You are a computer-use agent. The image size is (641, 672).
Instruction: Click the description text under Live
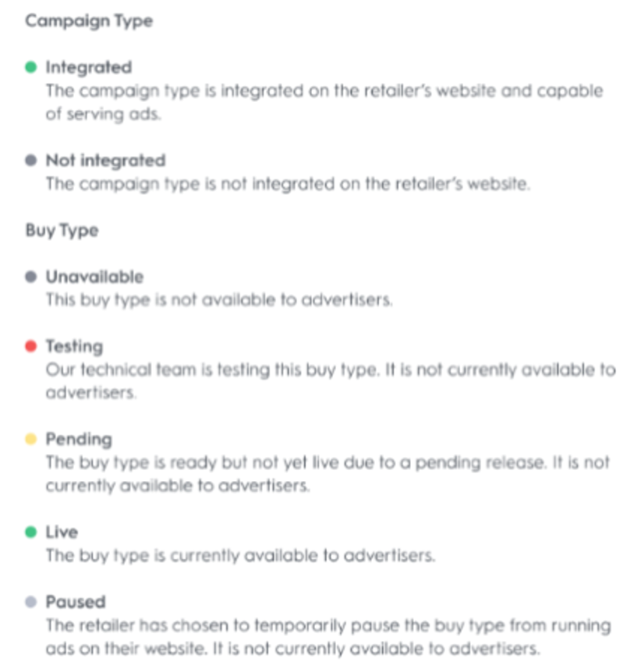pyautogui.click(x=240, y=556)
